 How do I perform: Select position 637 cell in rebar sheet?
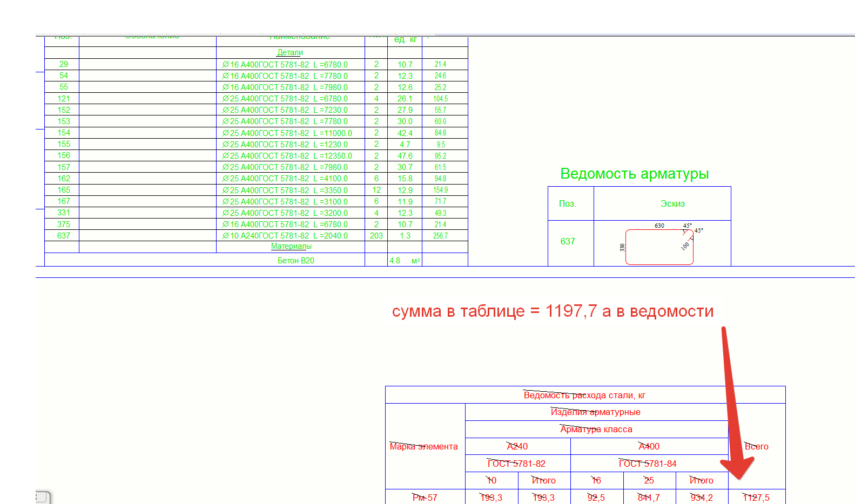pos(568,242)
